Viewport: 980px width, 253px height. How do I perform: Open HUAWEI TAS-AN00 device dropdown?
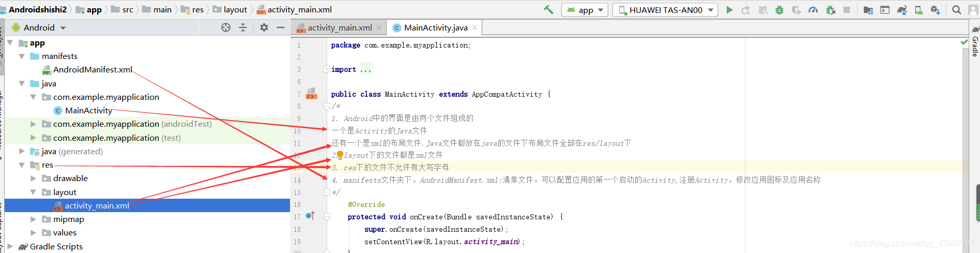pyautogui.click(x=665, y=10)
